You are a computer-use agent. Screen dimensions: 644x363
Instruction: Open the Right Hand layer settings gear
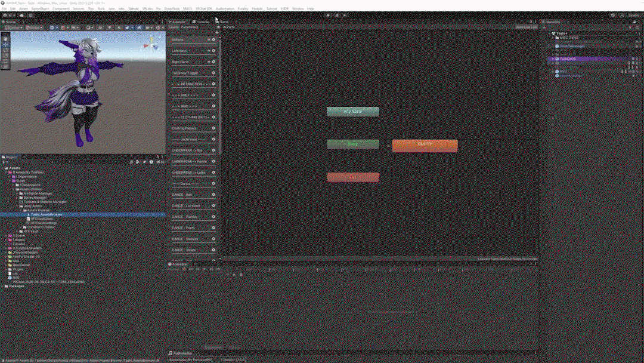pos(213,61)
